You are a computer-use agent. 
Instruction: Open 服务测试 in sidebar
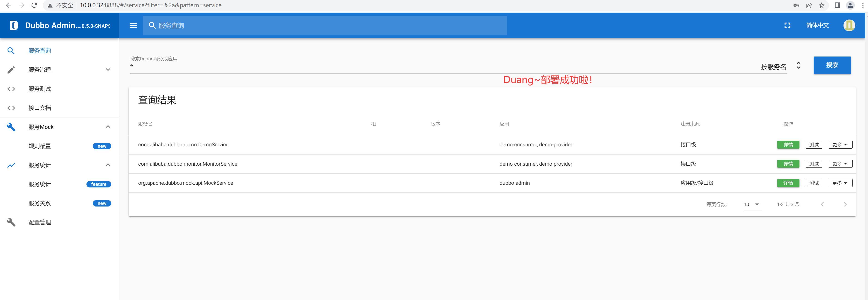point(39,89)
